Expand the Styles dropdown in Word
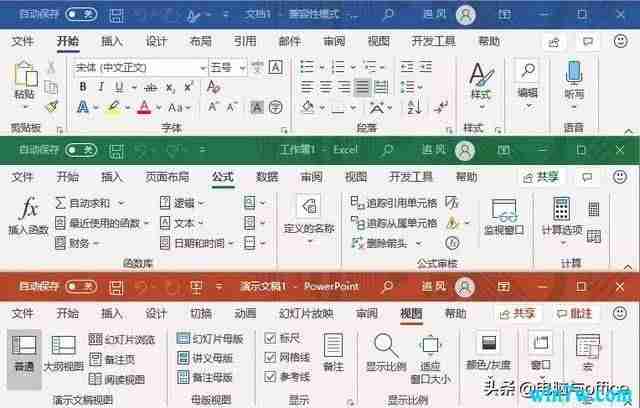The height and width of the screenshot is (408, 640). 482,108
